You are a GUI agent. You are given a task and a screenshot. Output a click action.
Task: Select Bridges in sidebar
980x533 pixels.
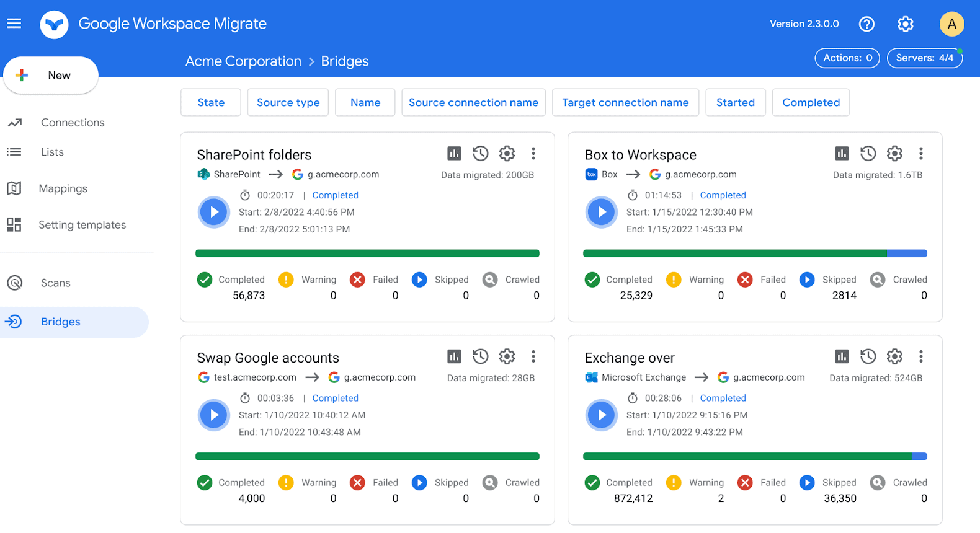tap(74, 322)
